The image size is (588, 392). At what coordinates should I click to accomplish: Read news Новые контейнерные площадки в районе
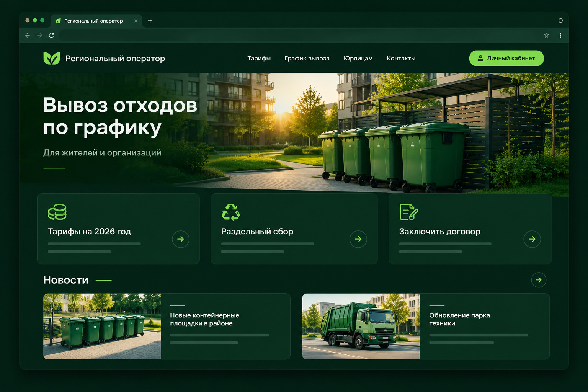click(205, 319)
